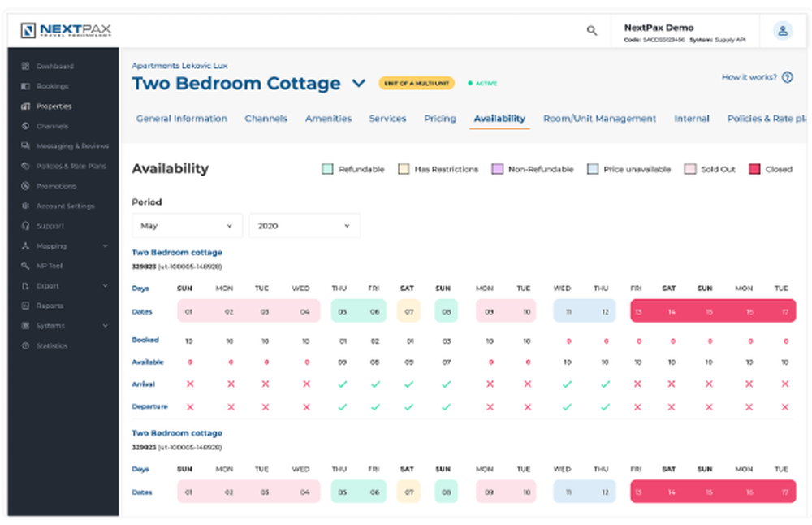Click the Promotions sidebar icon
The image size is (812, 525).
pos(26,186)
